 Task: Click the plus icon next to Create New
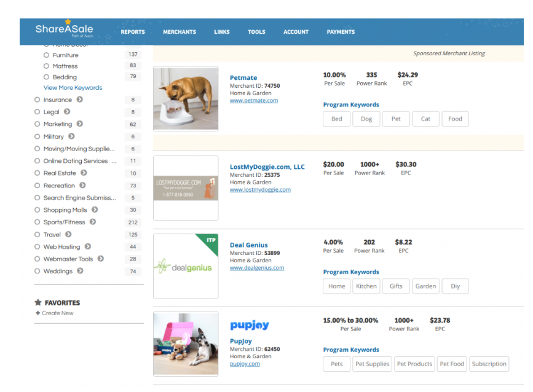click(38, 313)
